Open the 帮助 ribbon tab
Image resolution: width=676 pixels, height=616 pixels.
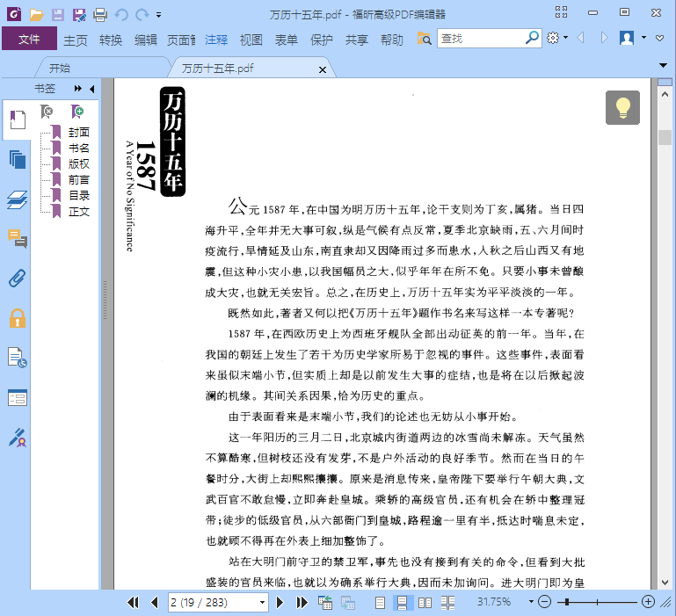pos(391,40)
